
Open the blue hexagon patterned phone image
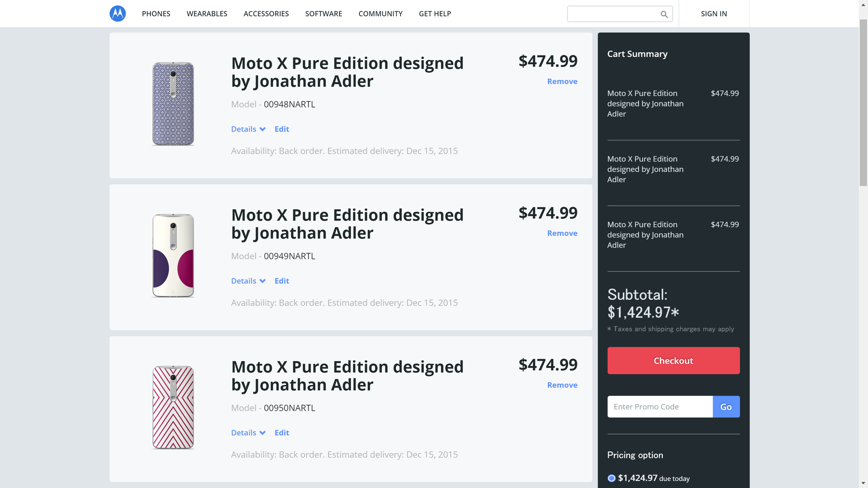(x=173, y=104)
